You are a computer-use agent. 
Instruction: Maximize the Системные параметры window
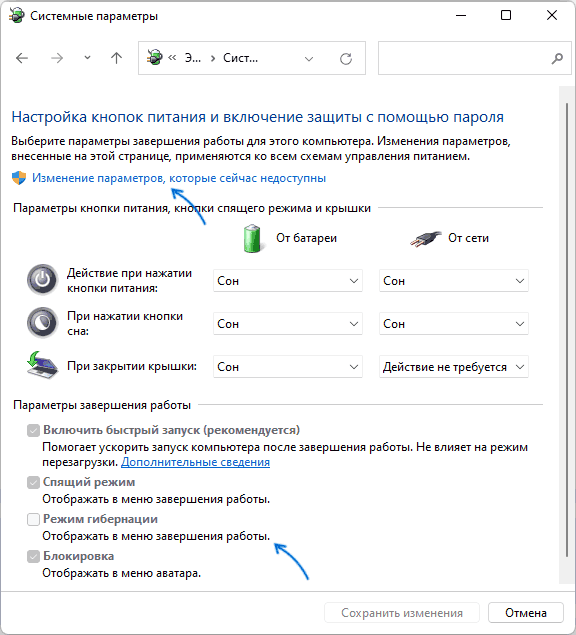point(506,15)
